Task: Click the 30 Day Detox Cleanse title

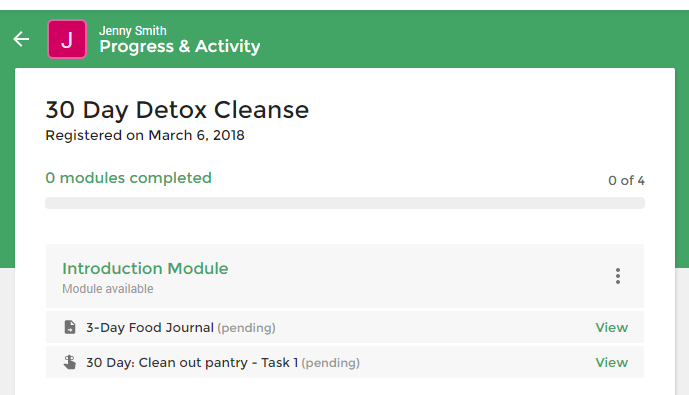Action: point(177,110)
